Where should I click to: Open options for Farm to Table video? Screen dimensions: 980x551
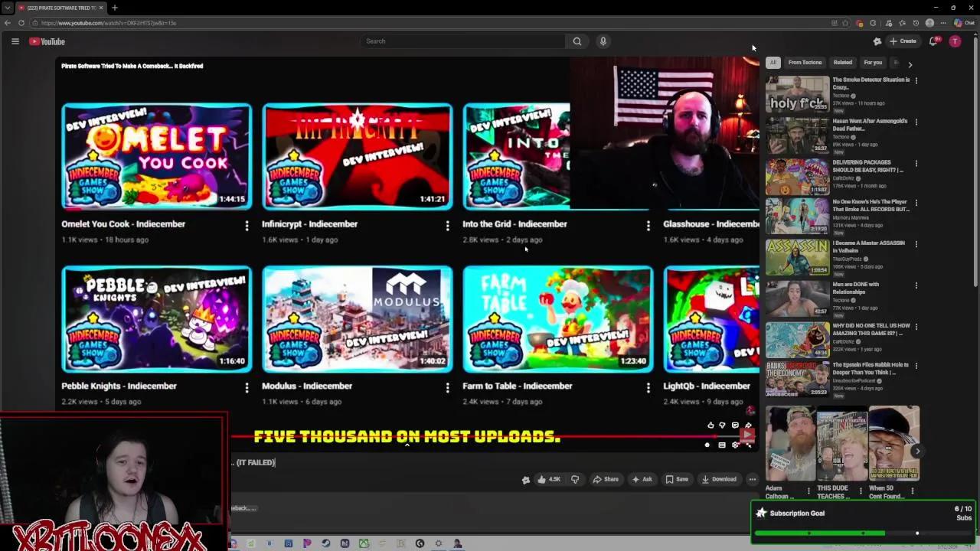[648, 388]
